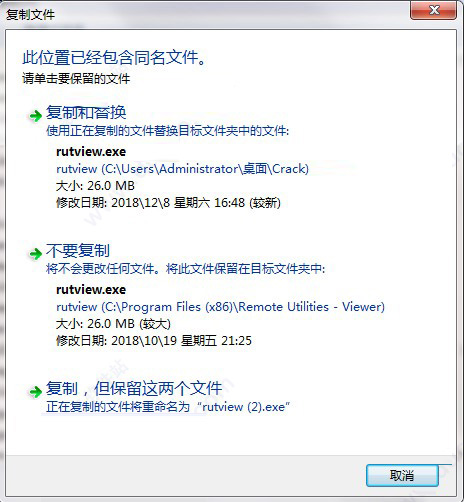Click the 复制文件 title bar text
464x502 pixels.
point(30,15)
